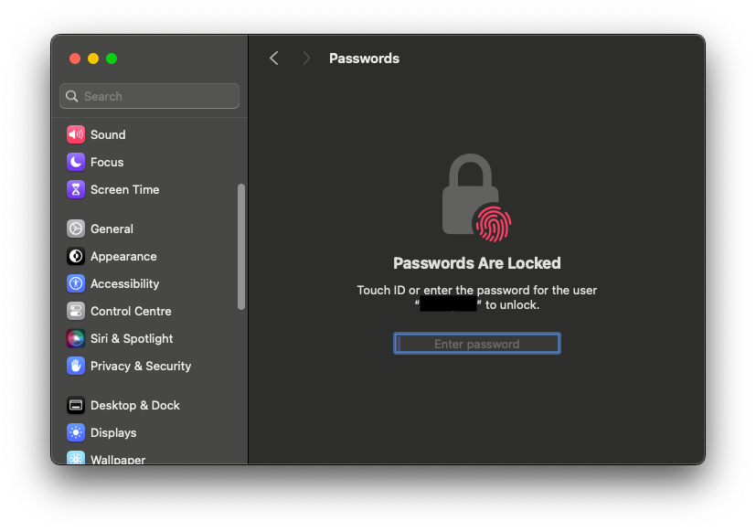Click the Enter password field
This screenshot has height=532, width=756.
coord(477,344)
